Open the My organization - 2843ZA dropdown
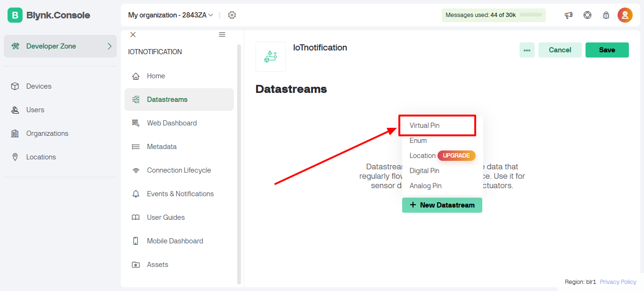 click(x=171, y=15)
